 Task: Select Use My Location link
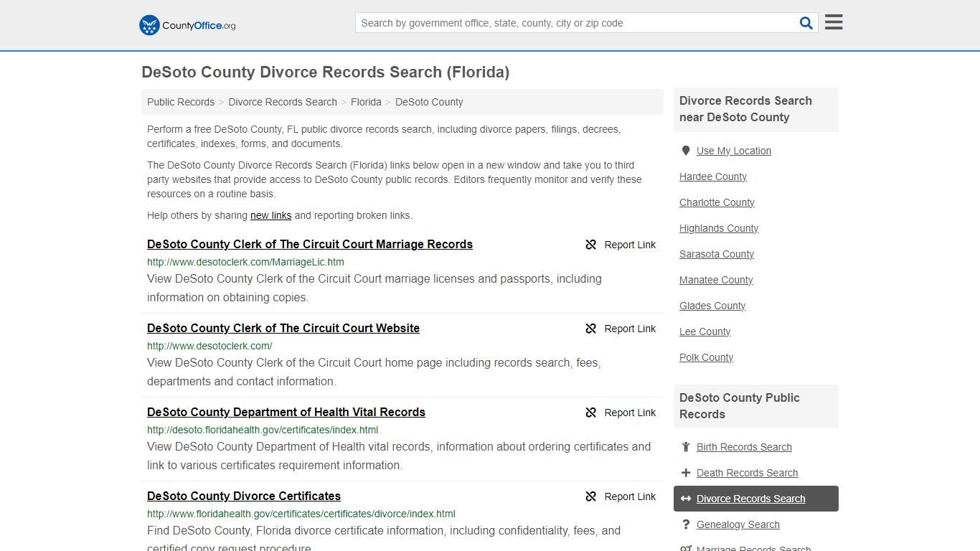click(734, 151)
